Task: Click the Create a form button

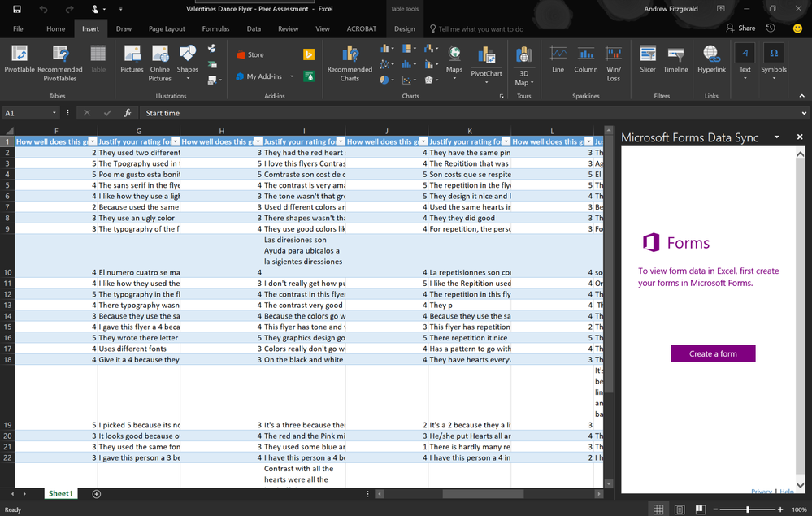Action: pos(713,353)
